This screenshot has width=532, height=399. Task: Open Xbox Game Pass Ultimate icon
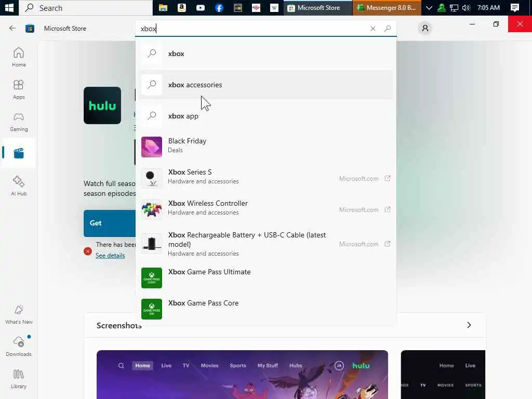(x=151, y=278)
